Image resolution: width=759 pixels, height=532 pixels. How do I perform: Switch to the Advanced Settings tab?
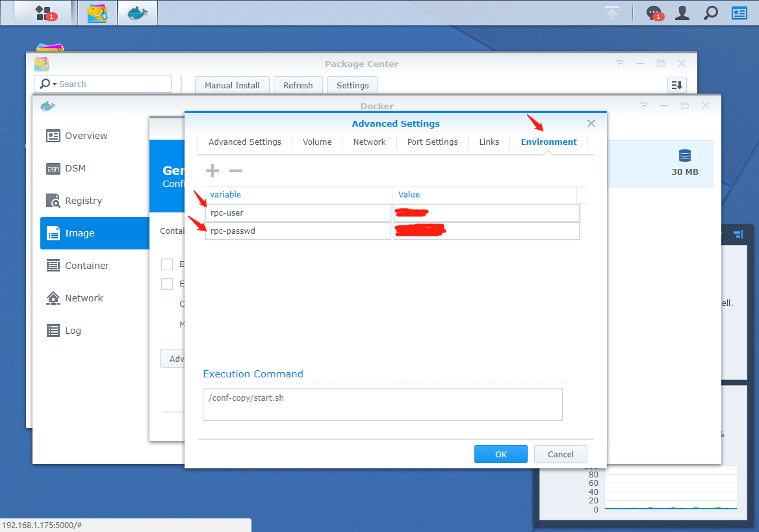pyautogui.click(x=245, y=142)
